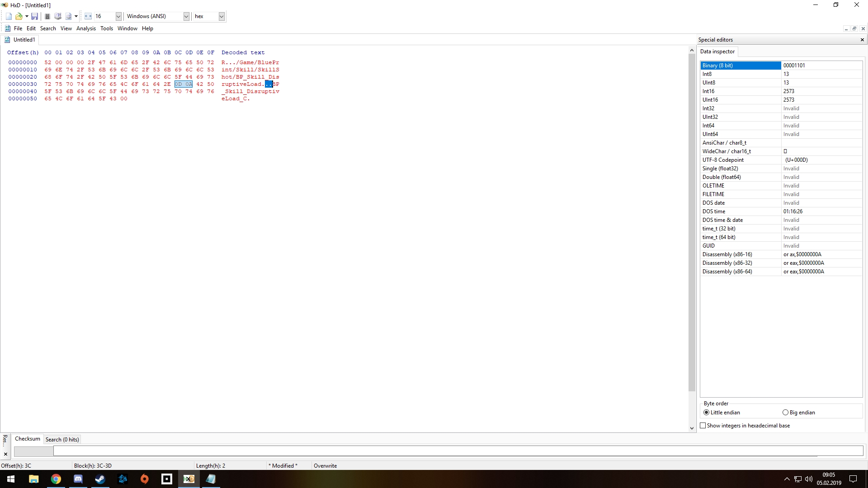Click the Save floppy disk icon

tap(34, 16)
